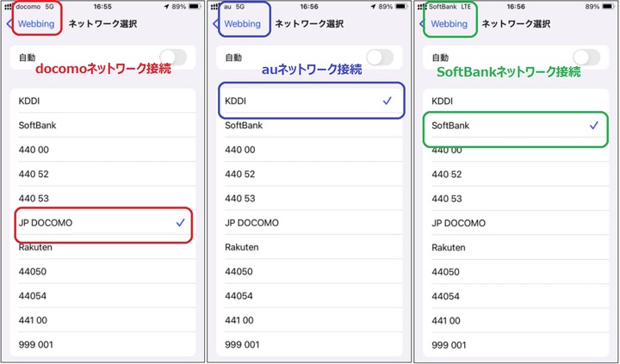Choose 44054 in au screen

[x=309, y=296]
